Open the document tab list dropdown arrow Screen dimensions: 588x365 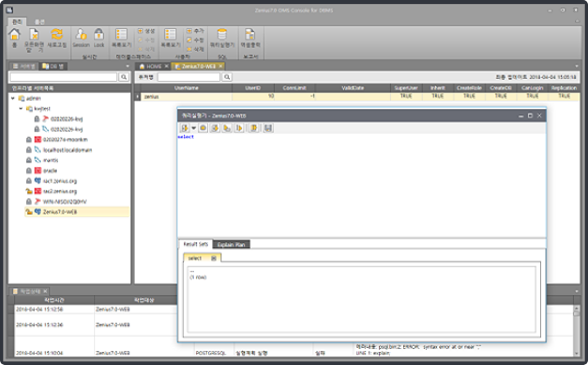(x=577, y=66)
